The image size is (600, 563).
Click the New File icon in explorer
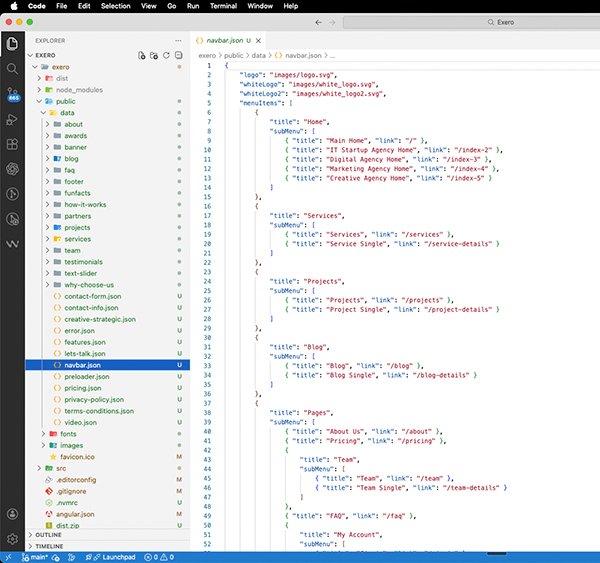(x=142, y=55)
